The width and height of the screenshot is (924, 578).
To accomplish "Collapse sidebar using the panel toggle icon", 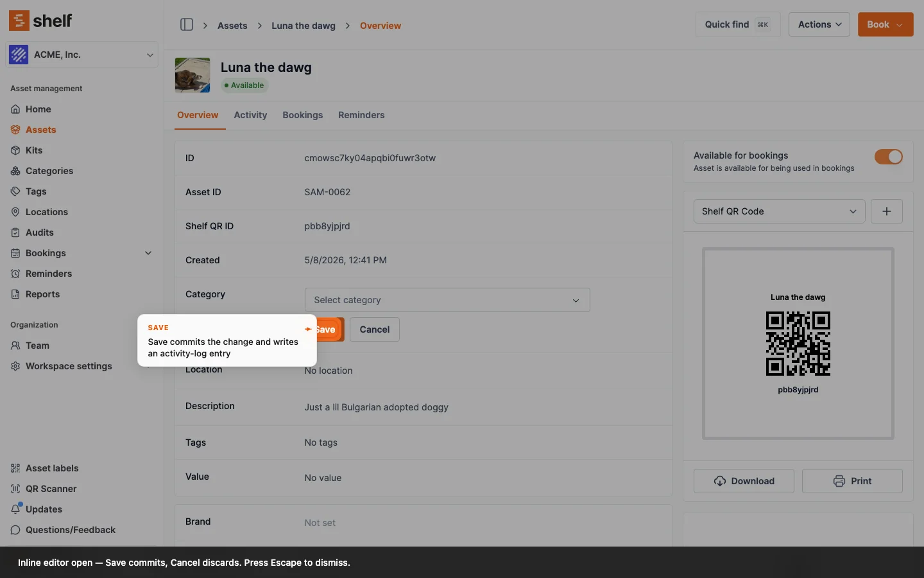I will click(187, 24).
